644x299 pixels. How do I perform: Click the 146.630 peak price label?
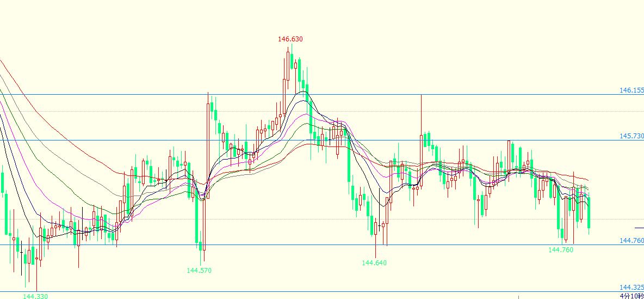(290, 39)
